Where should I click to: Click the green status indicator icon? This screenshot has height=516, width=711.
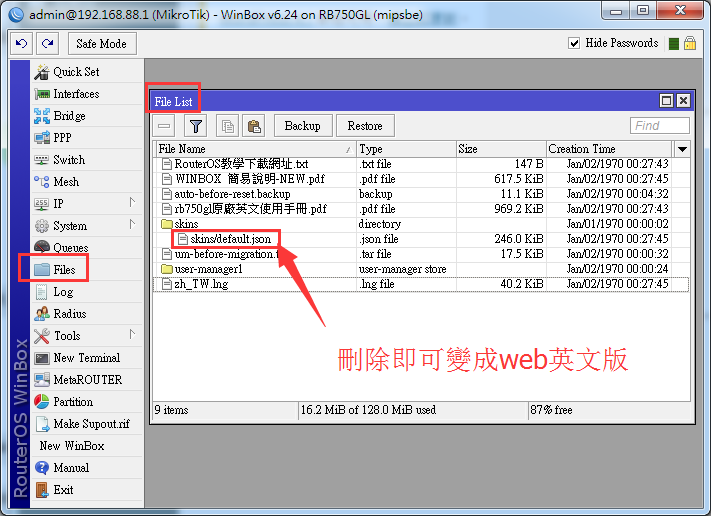point(674,44)
